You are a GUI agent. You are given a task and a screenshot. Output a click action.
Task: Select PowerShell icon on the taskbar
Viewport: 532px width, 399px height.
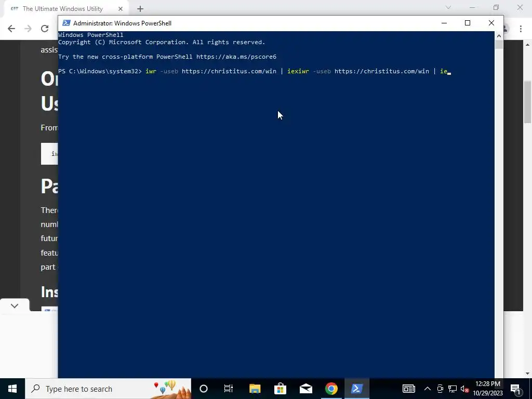[356, 389]
